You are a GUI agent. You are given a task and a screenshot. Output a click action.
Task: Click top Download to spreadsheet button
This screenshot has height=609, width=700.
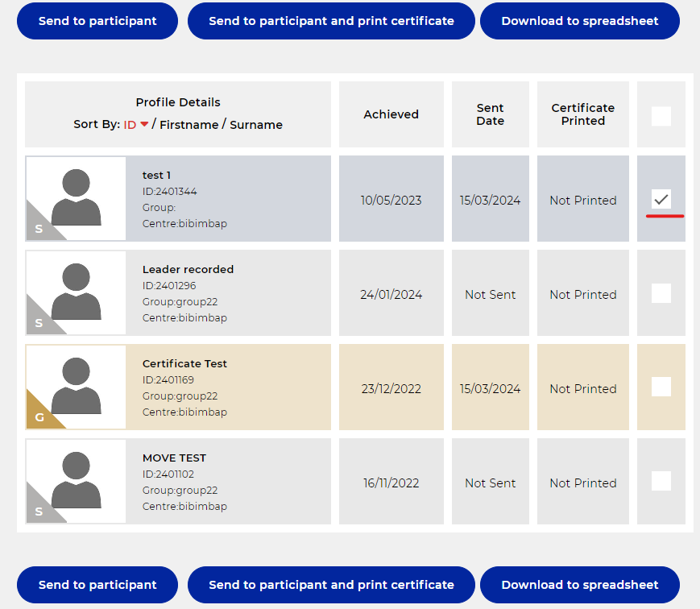pos(579,21)
